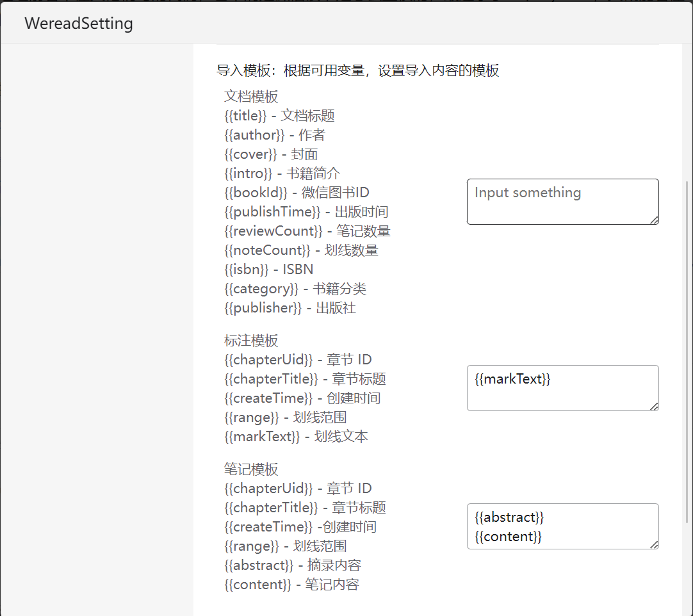The height and width of the screenshot is (616, 693).
Task: Click the '标注模板' section label
Action: pyautogui.click(x=251, y=340)
